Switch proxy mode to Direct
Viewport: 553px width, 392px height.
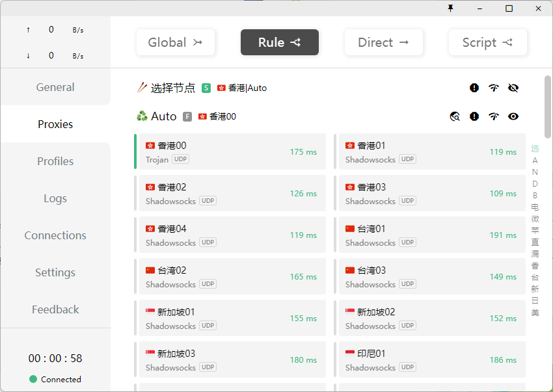[x=384, y=42]
